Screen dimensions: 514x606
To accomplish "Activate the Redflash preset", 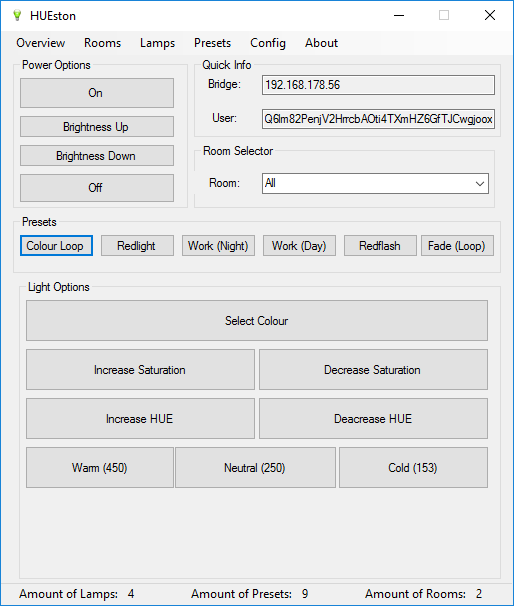I will point(380,246).
